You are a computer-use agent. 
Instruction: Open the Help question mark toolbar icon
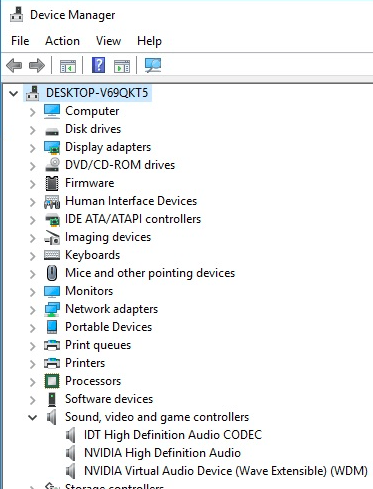tap(99, 65)
